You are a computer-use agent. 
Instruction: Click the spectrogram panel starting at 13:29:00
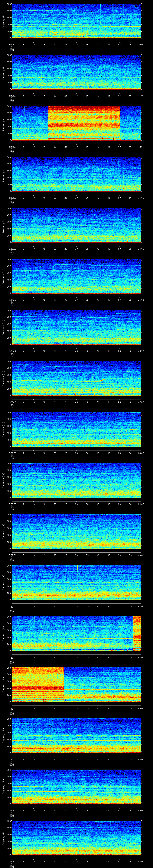pos(76,21)
